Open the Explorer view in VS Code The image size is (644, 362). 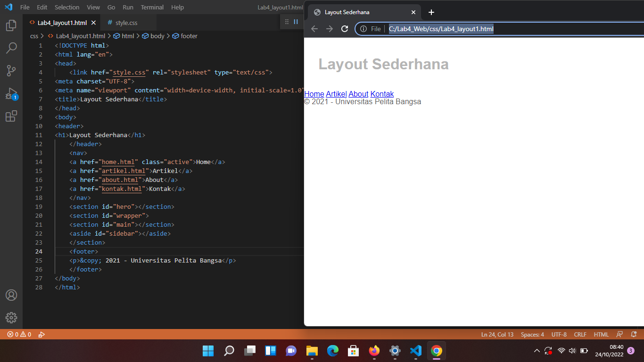(x=11, y=25)
